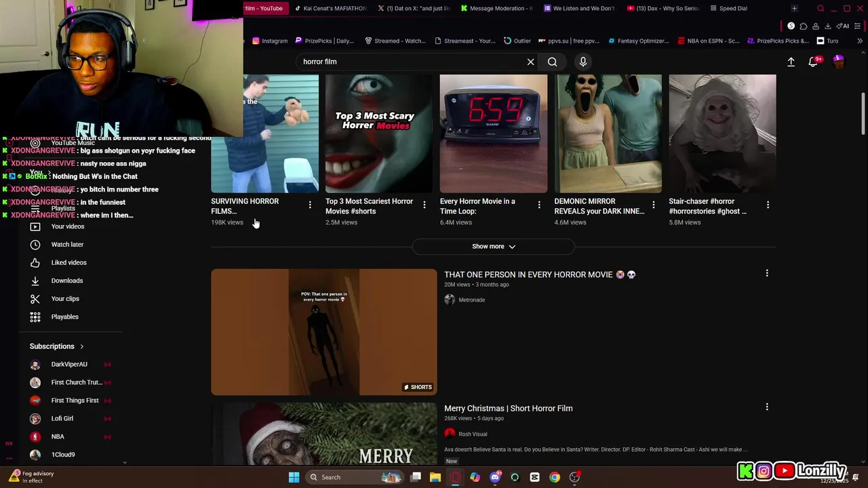Clear the horror film search query
This screenshot has width=868, height=488.
tap(530, 62)
